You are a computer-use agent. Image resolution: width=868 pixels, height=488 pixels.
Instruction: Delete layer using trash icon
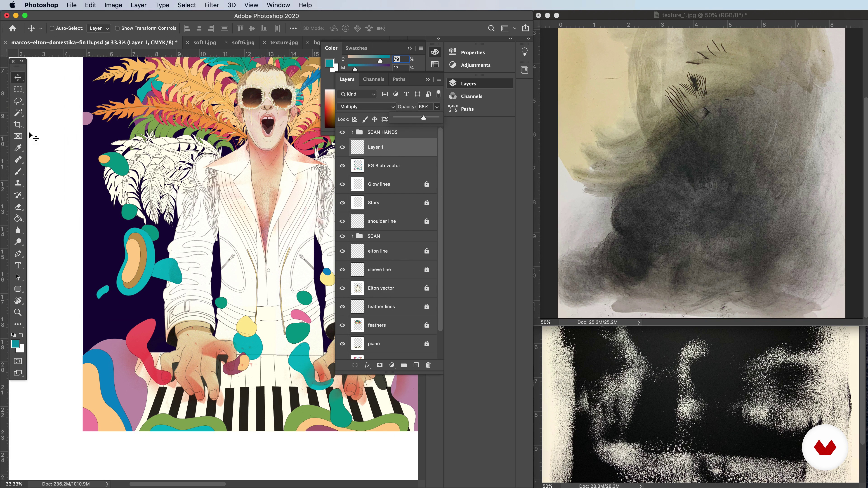tap(428, 365)
